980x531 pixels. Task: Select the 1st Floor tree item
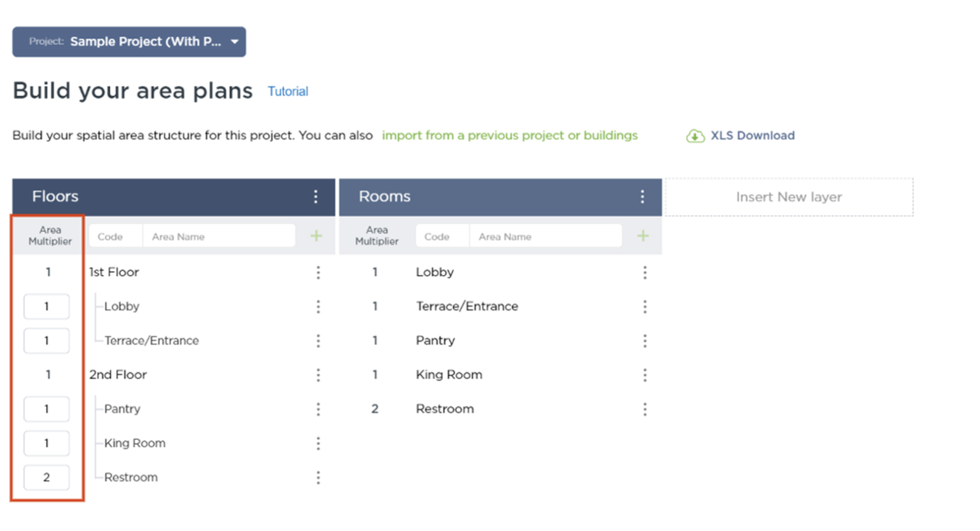pyautogui.click(x=114, y=272)
